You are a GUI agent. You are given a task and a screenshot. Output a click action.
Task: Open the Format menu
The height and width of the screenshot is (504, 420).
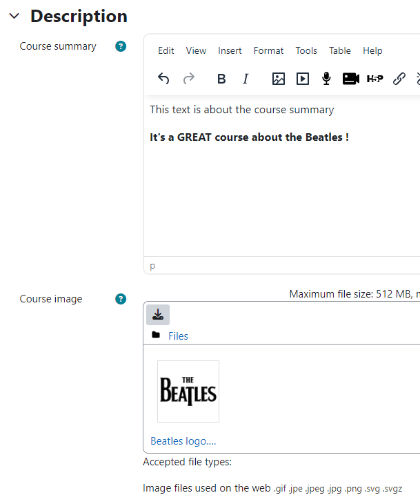(x=268, y=51)
